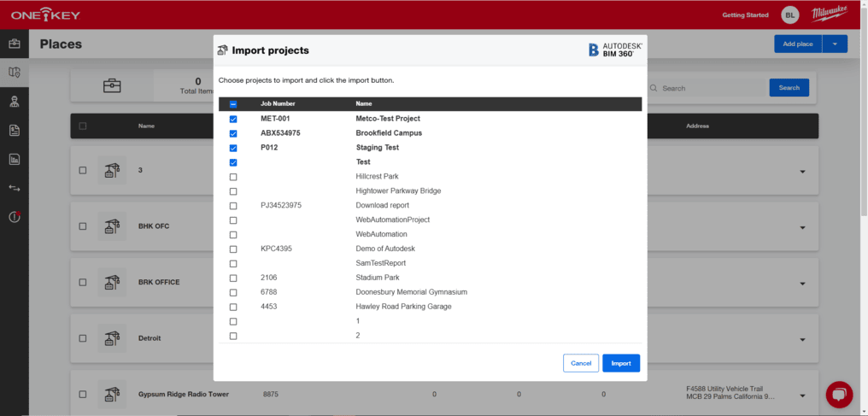The width and height of the screenshot is (868, 416).
Task: Click the blue Search button
Action: point(789,87)
